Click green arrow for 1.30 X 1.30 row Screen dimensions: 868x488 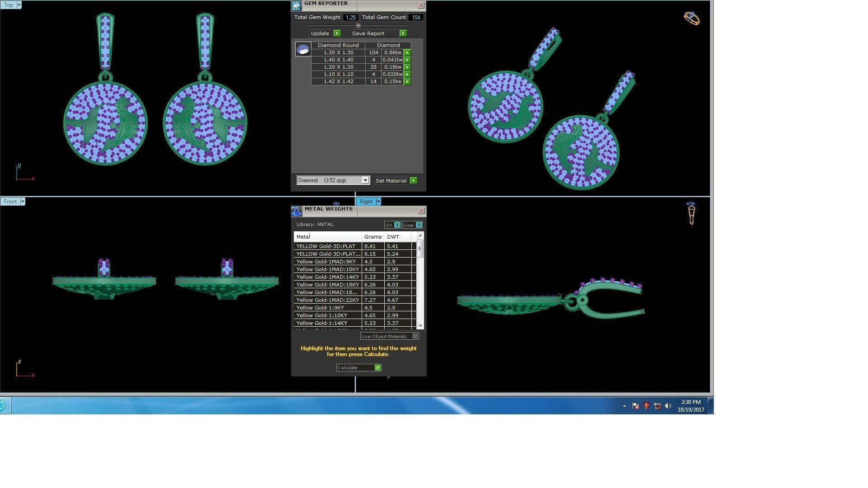coord(407,52)
